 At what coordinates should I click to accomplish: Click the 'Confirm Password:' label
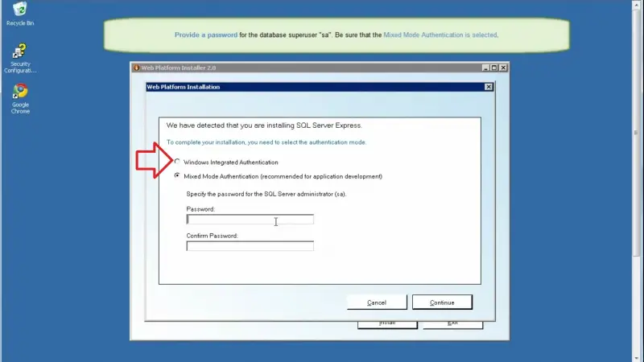point(212,236)
